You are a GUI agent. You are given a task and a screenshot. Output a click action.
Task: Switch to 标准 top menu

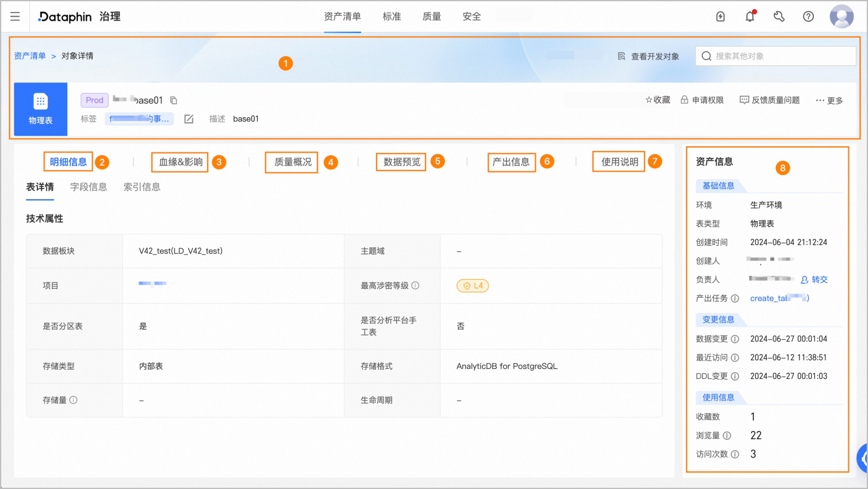pos(392,16)
